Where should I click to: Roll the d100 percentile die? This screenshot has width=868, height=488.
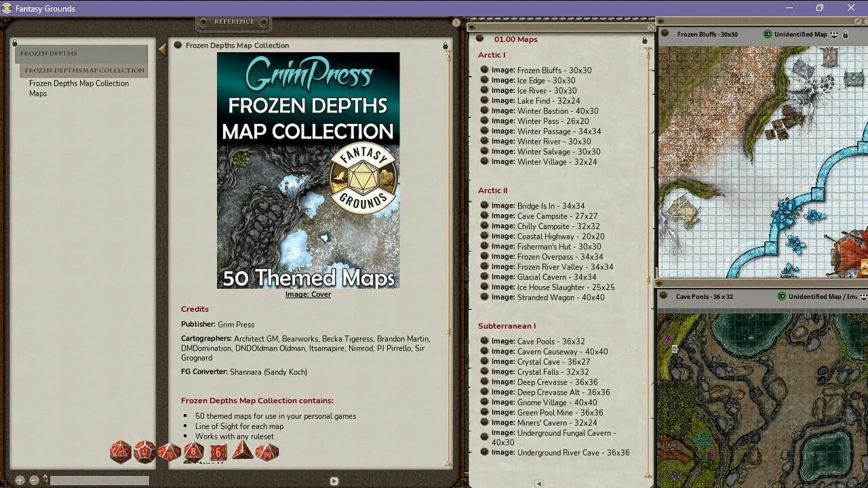(x=267, y=451)
